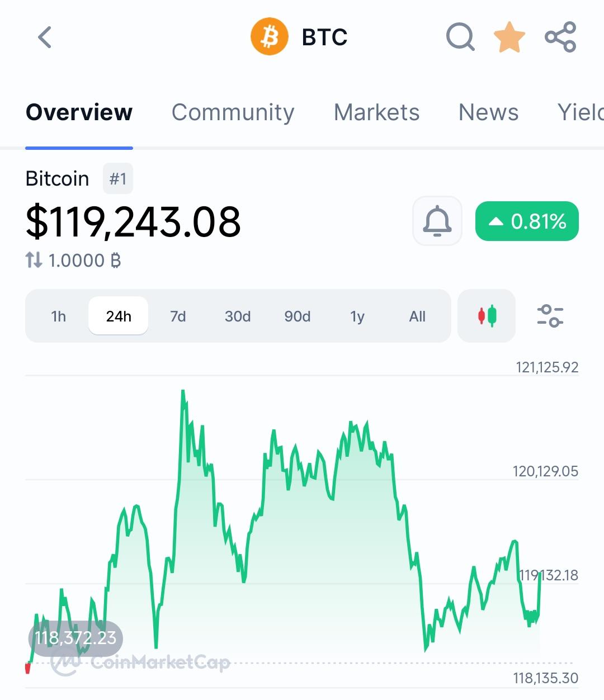Open chart settings sliders icon

click(550, 316)
